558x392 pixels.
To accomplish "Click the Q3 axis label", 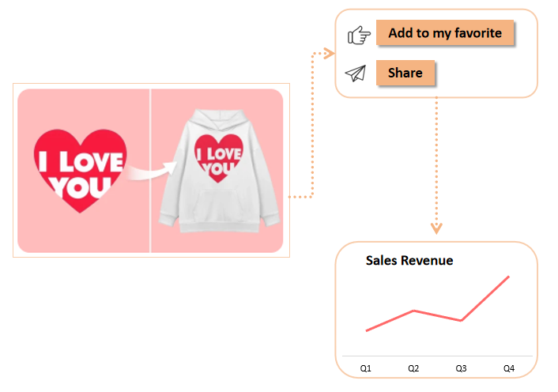I will click(x=461, y=368).
